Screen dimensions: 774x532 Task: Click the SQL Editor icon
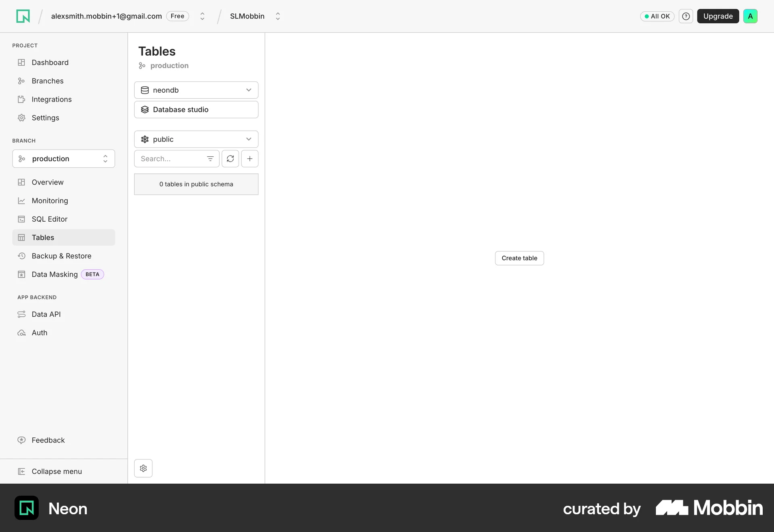(x=21, y=219)
